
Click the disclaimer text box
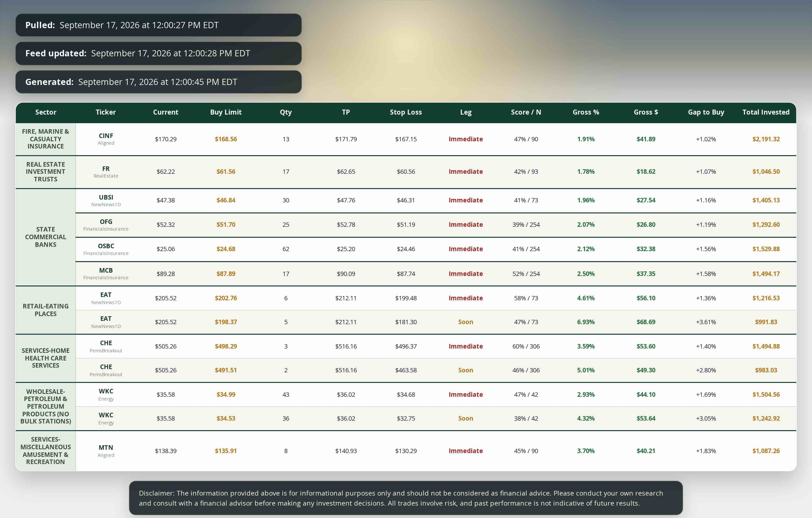(x=406, y=498)
